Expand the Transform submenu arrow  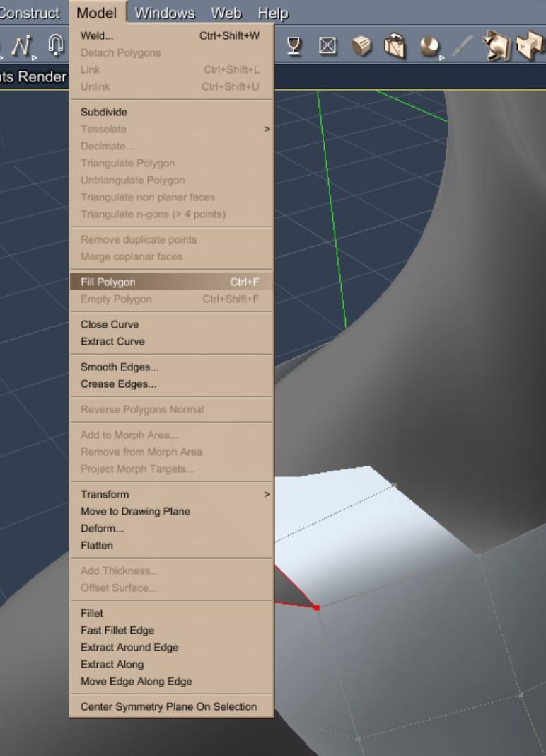pyautogui.click(x=267, y=494)
